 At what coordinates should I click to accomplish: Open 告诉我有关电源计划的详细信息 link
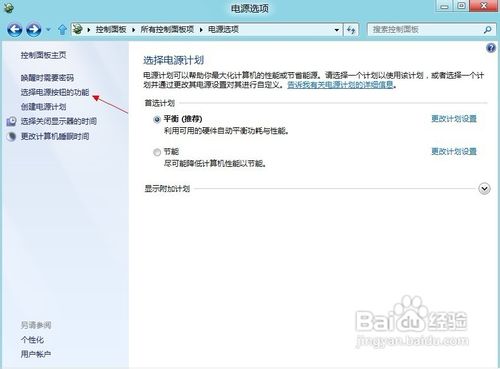coord(340,85)
